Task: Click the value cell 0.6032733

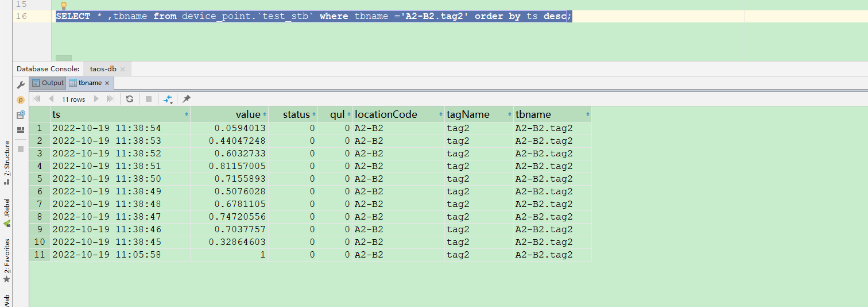Action: 230,153
